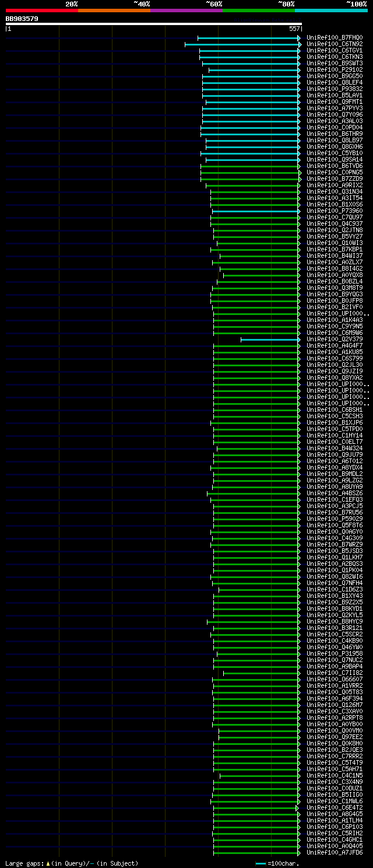
Task: Click the arrowhead ending B7FHQ0's bar
Action: click(300, 37)
